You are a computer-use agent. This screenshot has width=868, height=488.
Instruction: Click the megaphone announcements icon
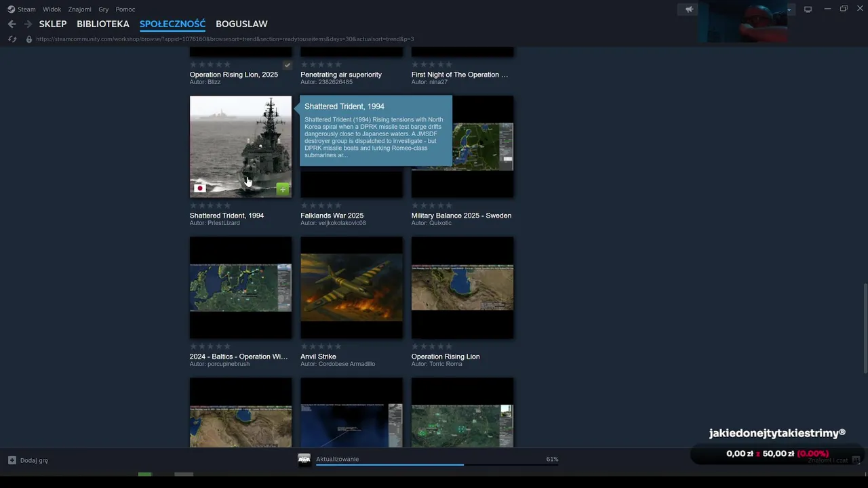point(689,9)
